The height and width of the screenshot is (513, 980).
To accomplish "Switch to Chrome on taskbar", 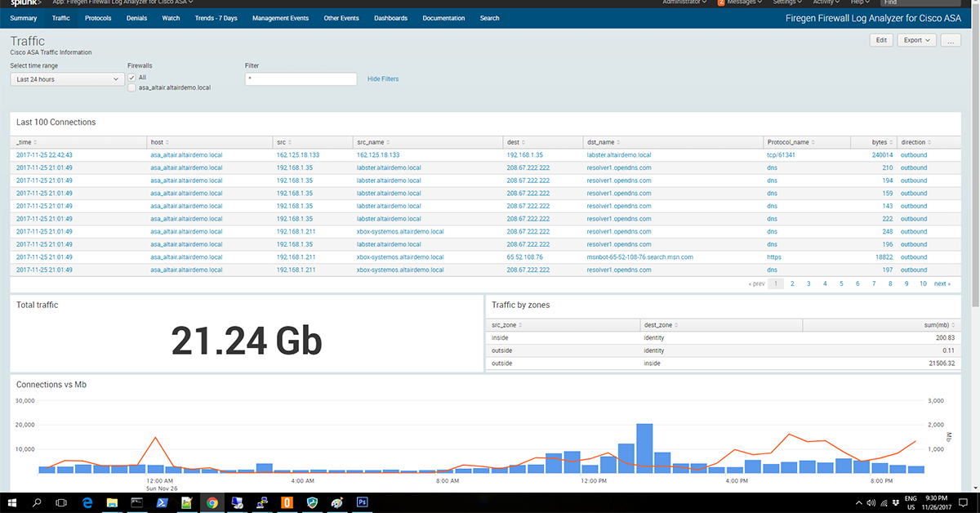I will (x=212, y=503).
